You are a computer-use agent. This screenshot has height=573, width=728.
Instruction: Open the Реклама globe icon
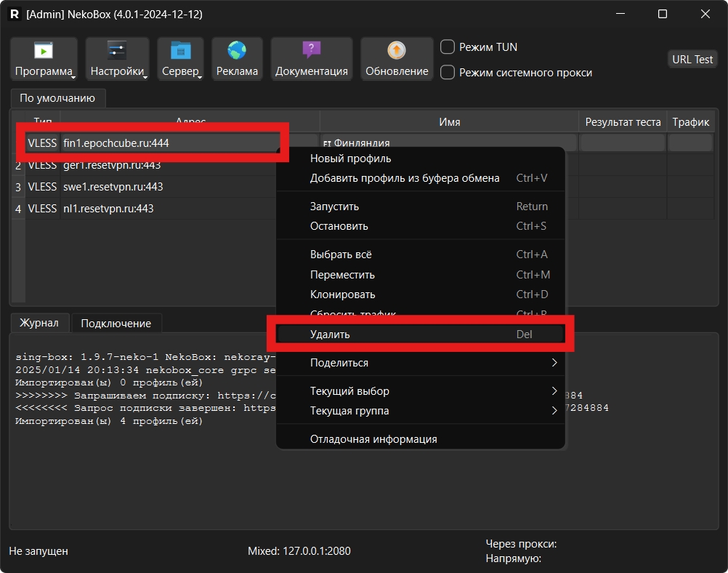click(237, 51)
